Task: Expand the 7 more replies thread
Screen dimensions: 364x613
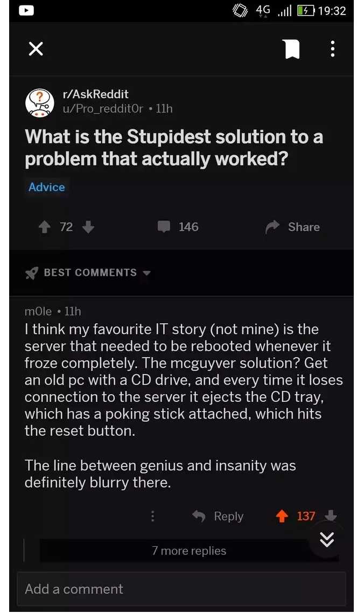Action: point(189,551)
